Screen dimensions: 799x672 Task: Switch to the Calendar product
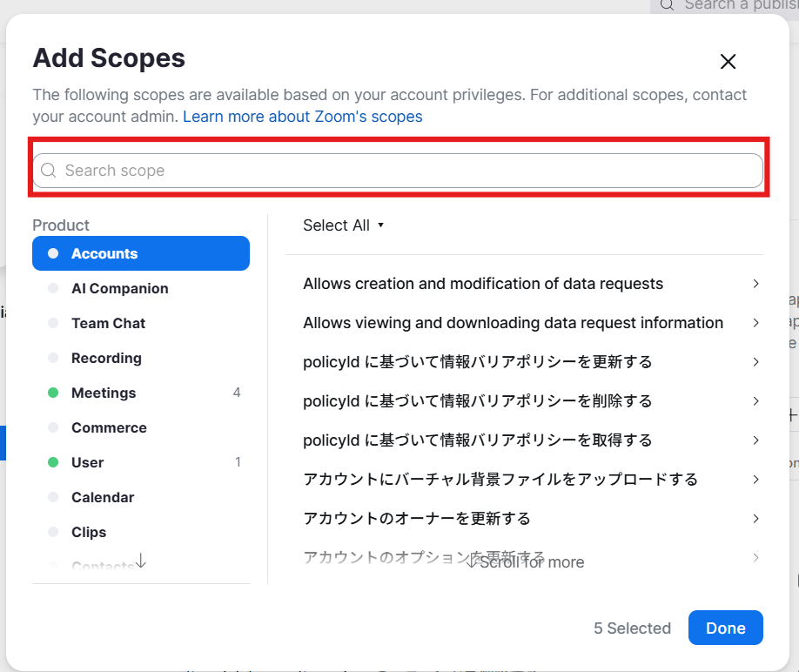point(103,497)
